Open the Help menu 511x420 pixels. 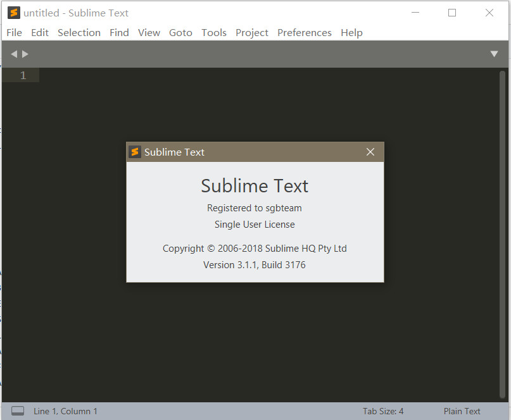click(x=351, y=32)
